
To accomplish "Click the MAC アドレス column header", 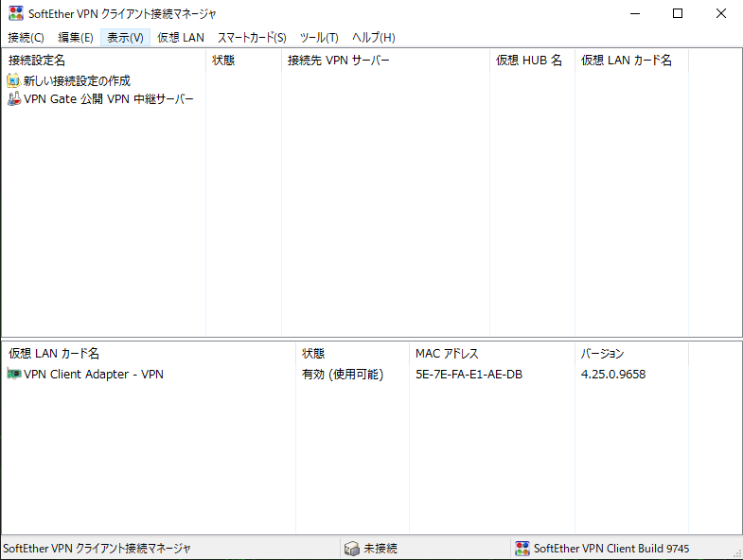I will click(447, 354).
